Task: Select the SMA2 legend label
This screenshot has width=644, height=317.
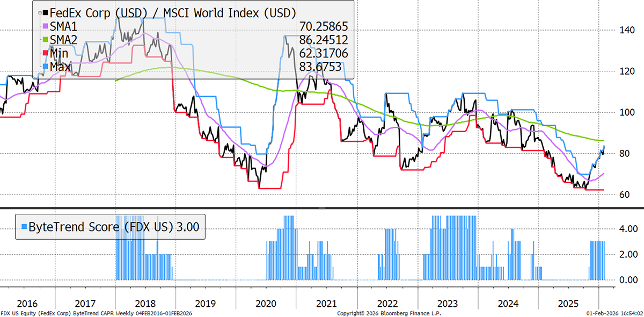Action: pos(63,40)
